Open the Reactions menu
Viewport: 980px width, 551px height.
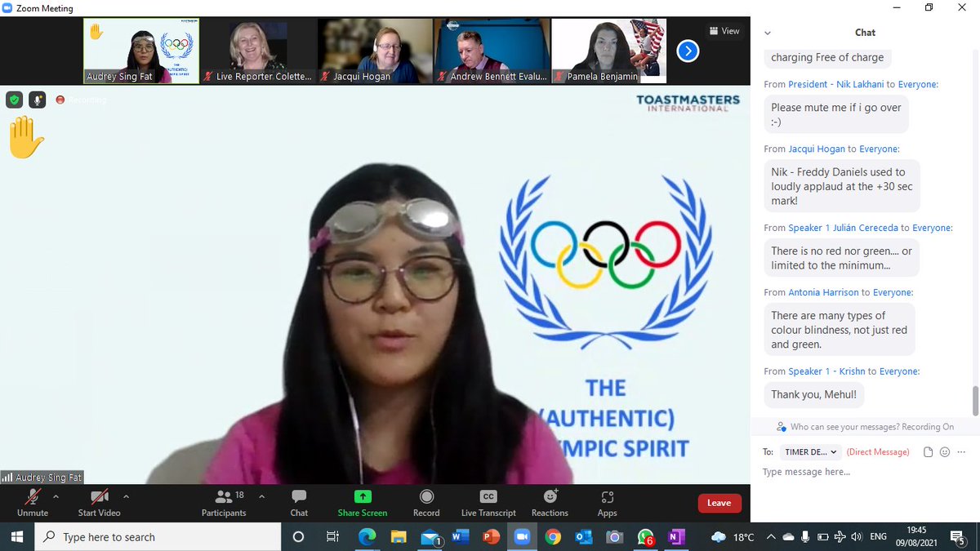550,502
